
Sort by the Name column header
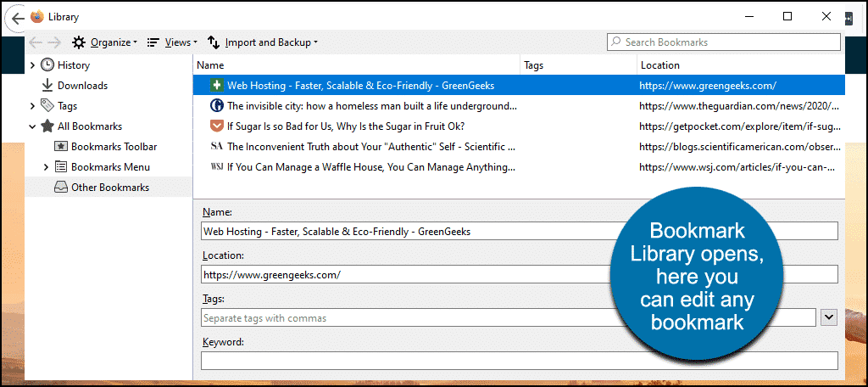pos(357,64)
